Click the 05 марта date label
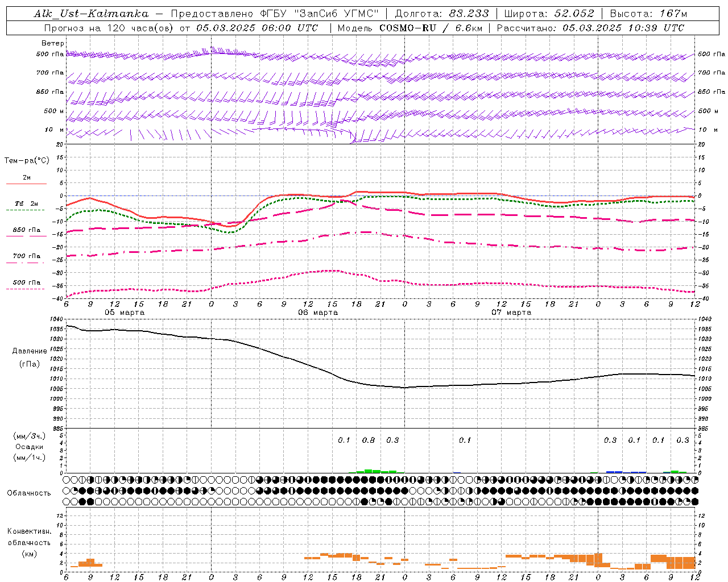This screenshot has height=582, width=728. 124,313
